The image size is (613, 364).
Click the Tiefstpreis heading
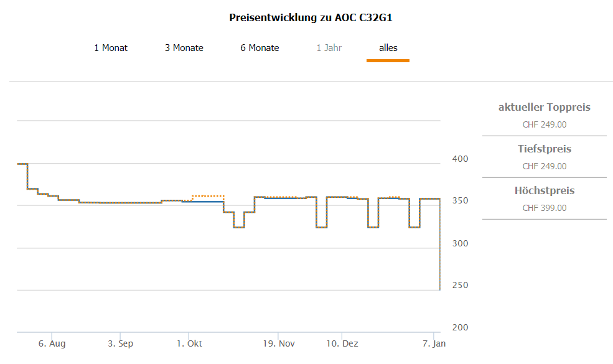(544, 149)
